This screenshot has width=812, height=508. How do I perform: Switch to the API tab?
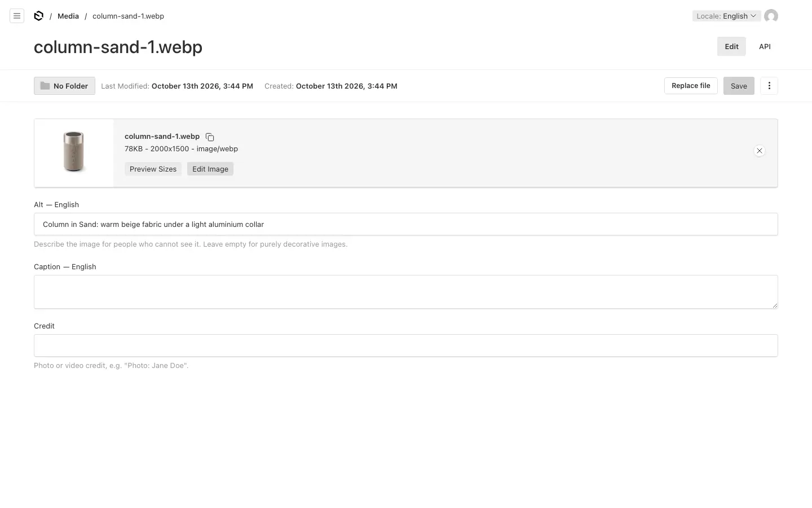tap(765, 47)
